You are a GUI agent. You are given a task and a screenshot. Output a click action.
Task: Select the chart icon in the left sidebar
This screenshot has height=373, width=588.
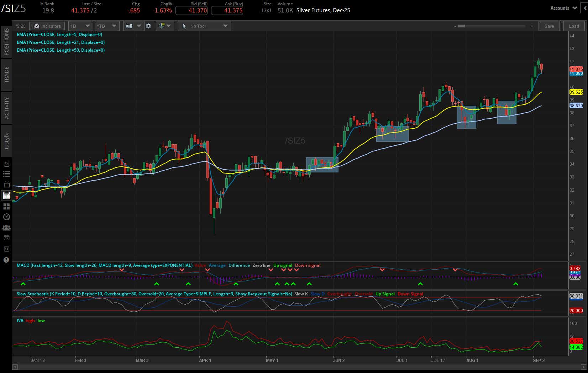coord(6,196)
